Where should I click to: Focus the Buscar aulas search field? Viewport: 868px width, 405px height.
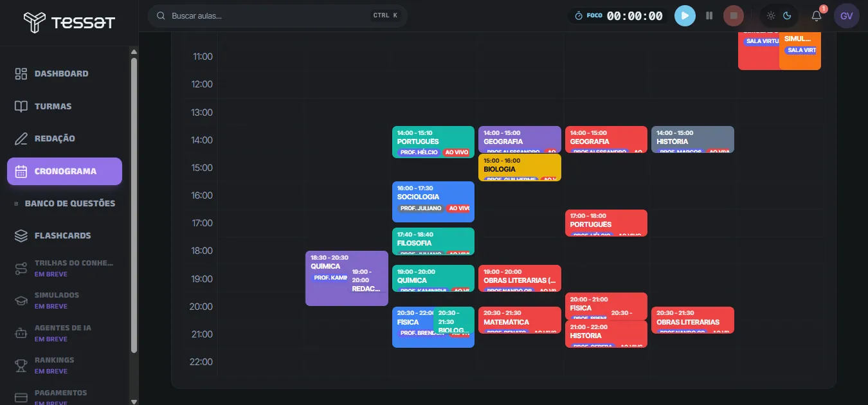pos(277,15)
